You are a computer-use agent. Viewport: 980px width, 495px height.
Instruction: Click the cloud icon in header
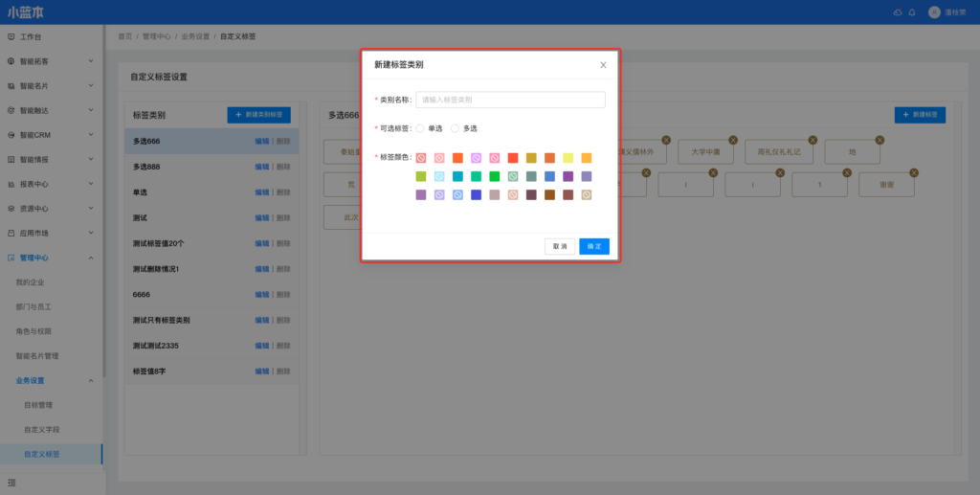click(898, 12)
